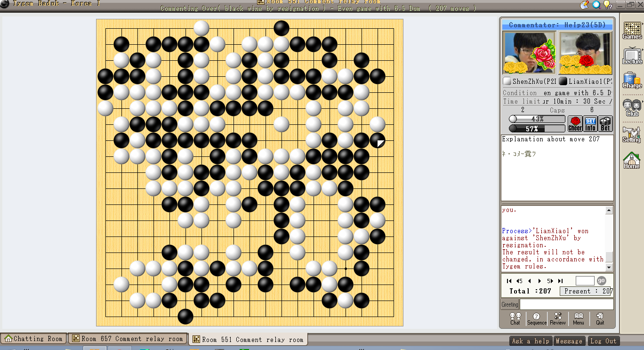Click the Log Out button
This screenshot has height=350, width=644.
603,341
